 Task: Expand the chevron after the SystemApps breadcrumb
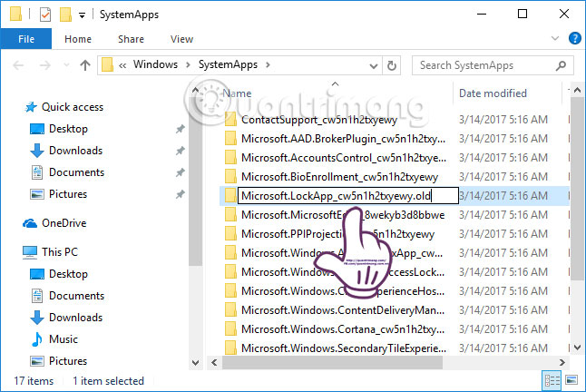tap(268, 65)
